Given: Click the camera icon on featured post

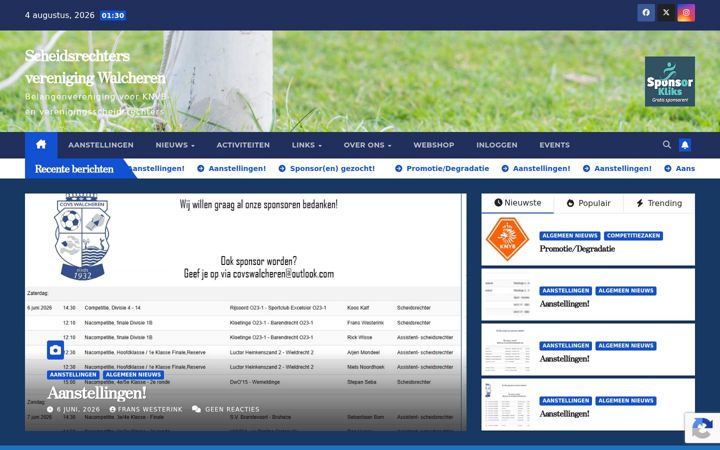Looking at the screenshot, I should pyautogui.click(x=55, y=350).
